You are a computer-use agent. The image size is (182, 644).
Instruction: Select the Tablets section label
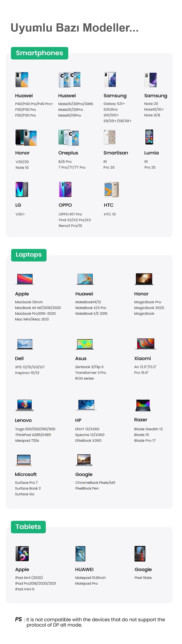(28, 527)
